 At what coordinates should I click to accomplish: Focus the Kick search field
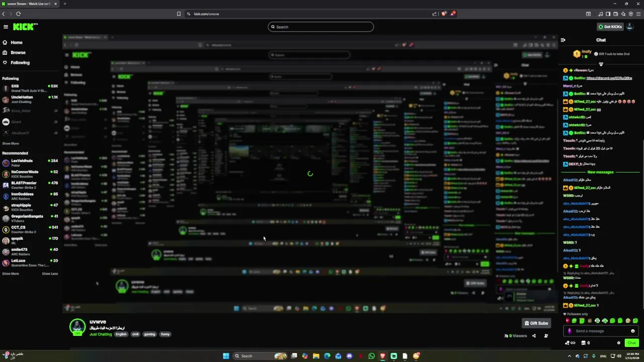tap(321, 27)
